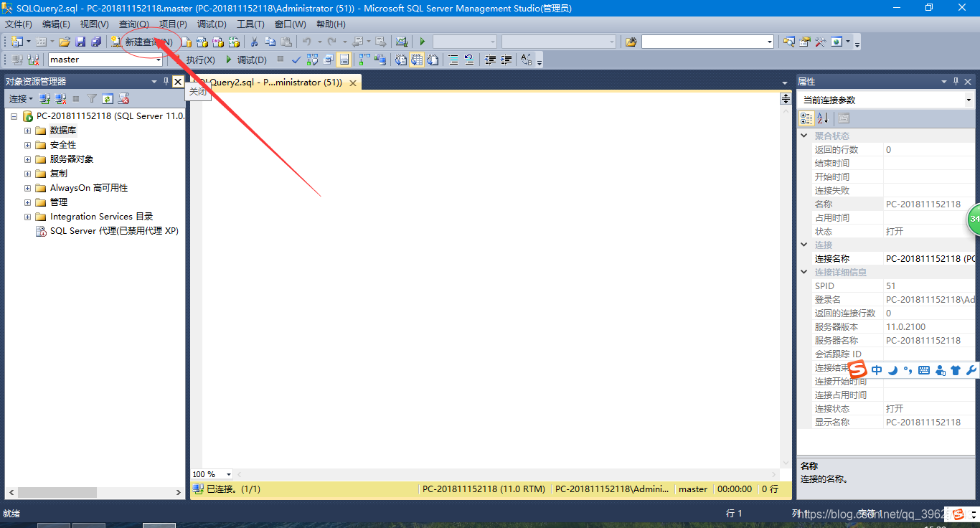Click the Object Explorer green refresh icon
980x528 pixels.
click(108, 98)
